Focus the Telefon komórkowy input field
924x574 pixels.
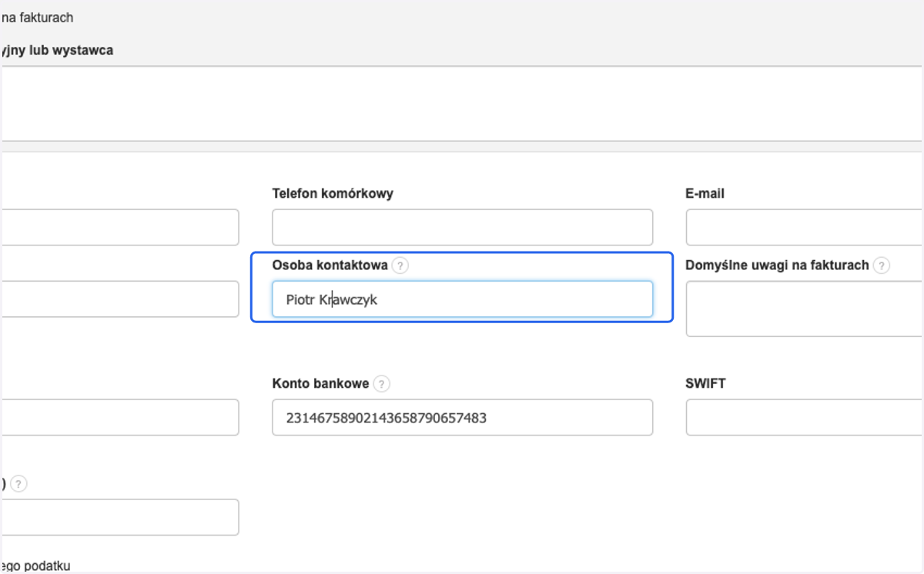coord(462,228)
